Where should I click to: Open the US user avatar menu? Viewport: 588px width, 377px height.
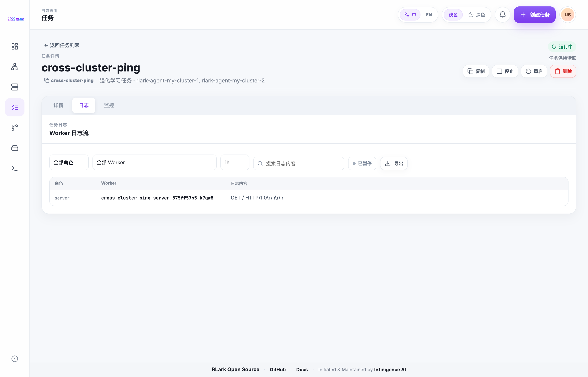(x=567, y=15)
